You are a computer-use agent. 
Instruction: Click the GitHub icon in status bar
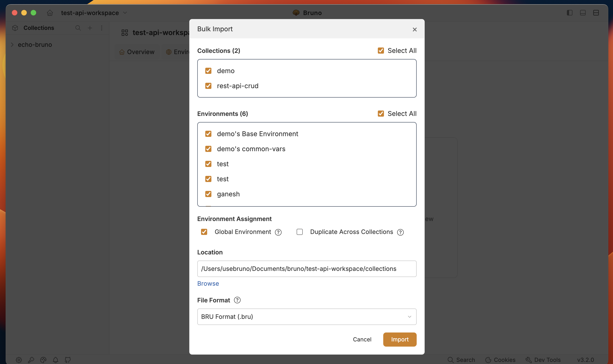(x=68, y=360)
